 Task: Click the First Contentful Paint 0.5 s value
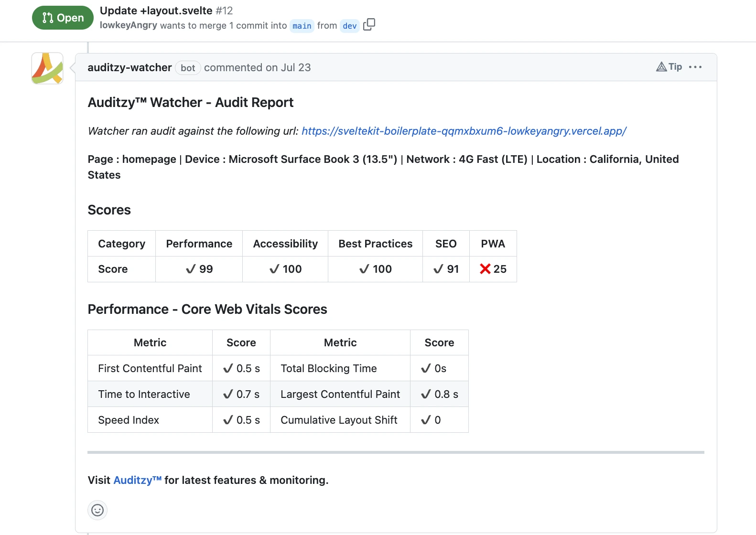(x=241, y=368)
